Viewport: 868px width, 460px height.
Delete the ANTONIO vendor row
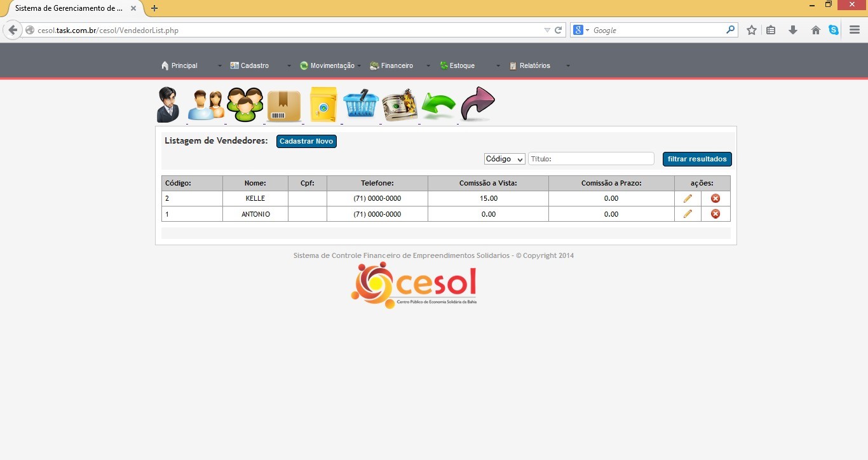(715, 214)
